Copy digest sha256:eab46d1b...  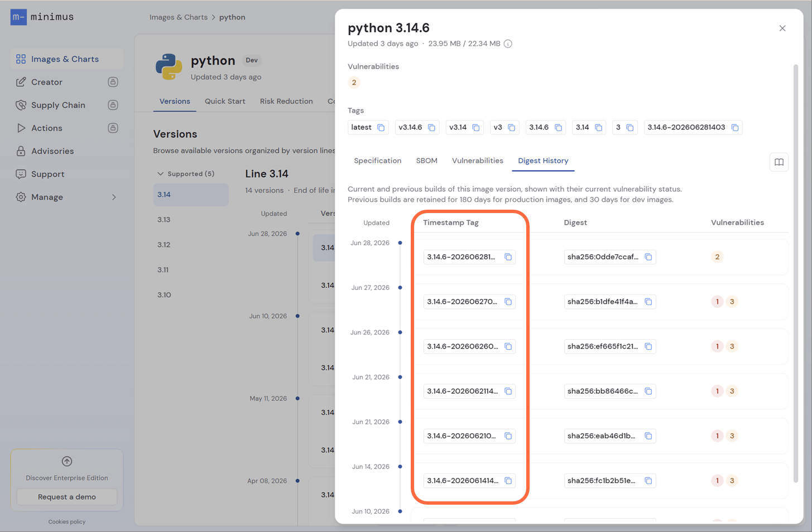coord(648,436)
